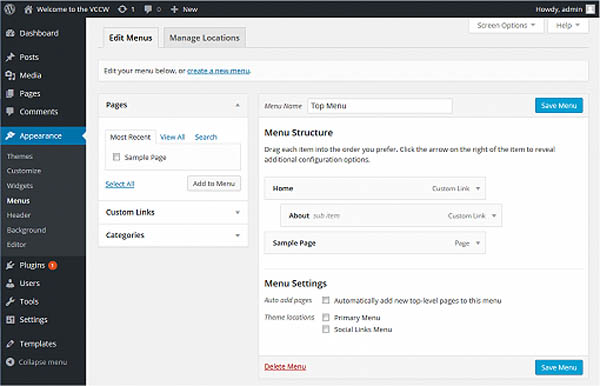Screen dimensions: 600x386
Task: Open the updates icon in admin bar
Action: point(122,9)
